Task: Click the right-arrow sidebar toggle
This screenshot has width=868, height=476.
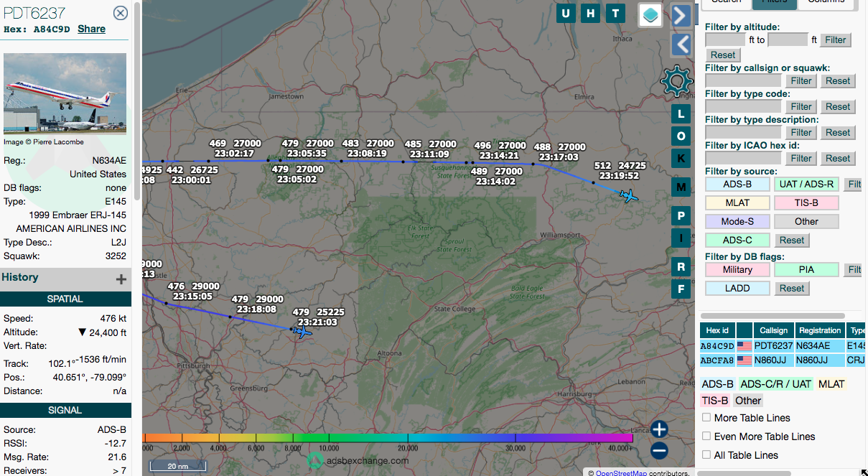Action: (681, 15)
